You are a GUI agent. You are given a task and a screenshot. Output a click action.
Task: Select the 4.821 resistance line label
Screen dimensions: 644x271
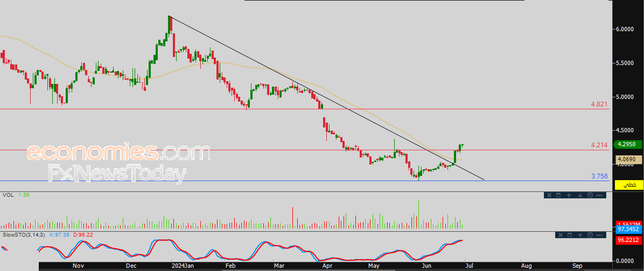[x=599, y=104]
